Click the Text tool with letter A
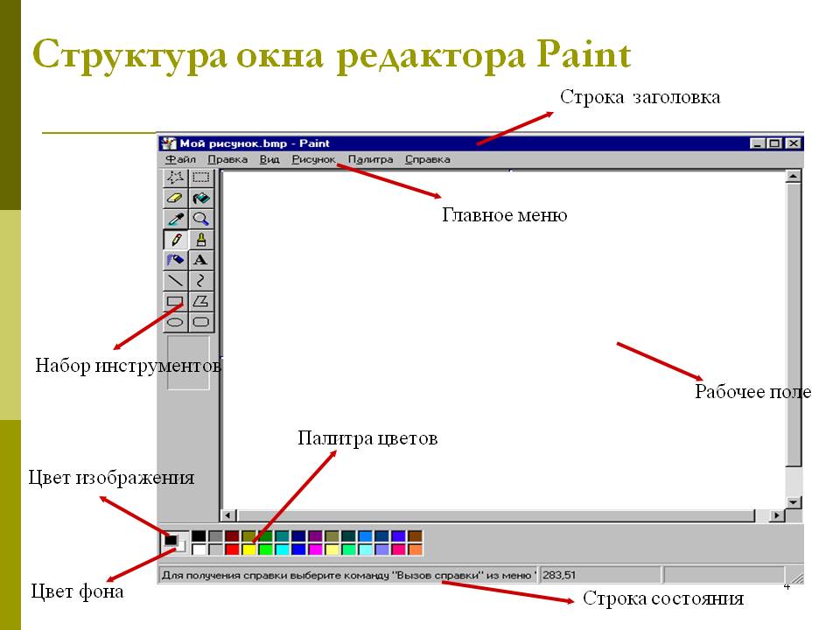 200,260
